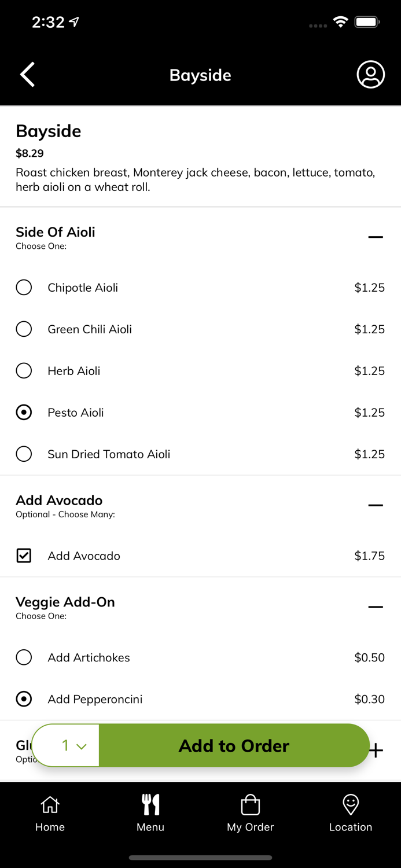Open the user profile icon
The height and width of the screenshot is (868, 401).
point(370,75)
